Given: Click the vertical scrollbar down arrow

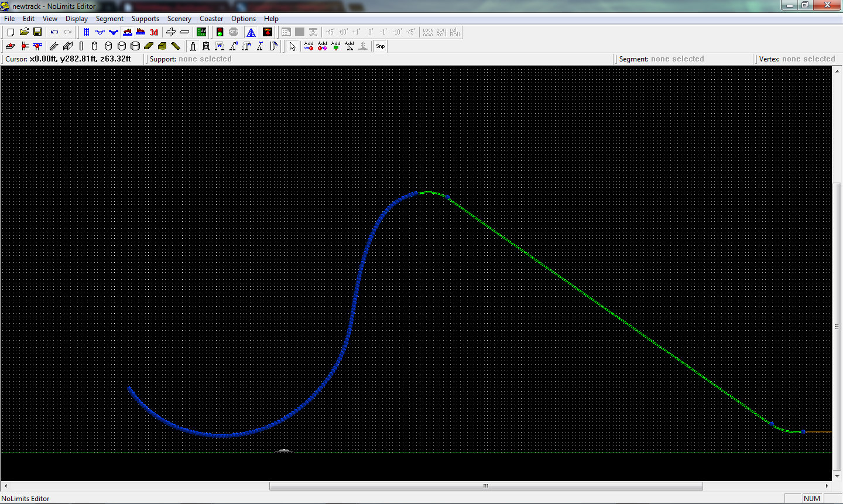Looking at the screenshot, I should click(837, 476).
